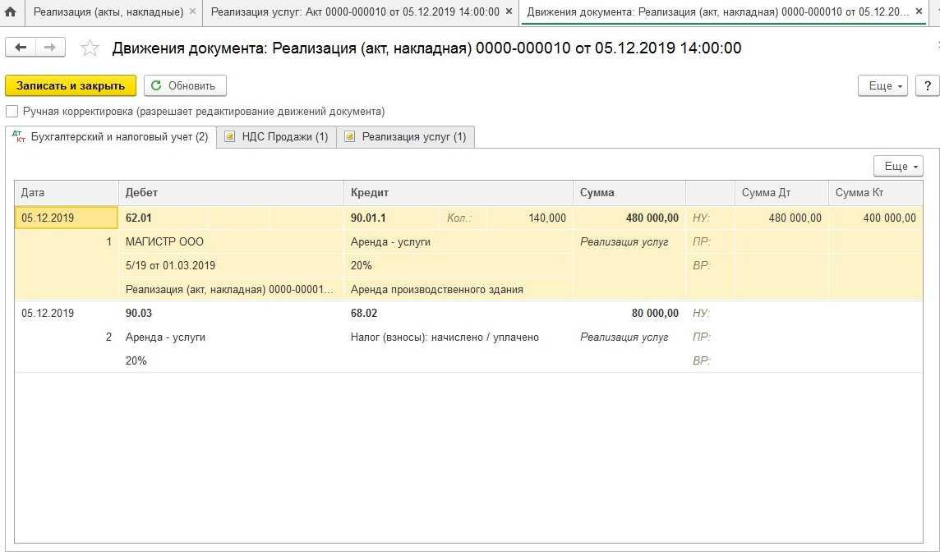Click the debit account 90.03 cell
The height and width of the screenshot is (560, 940).
coord(139,313)
